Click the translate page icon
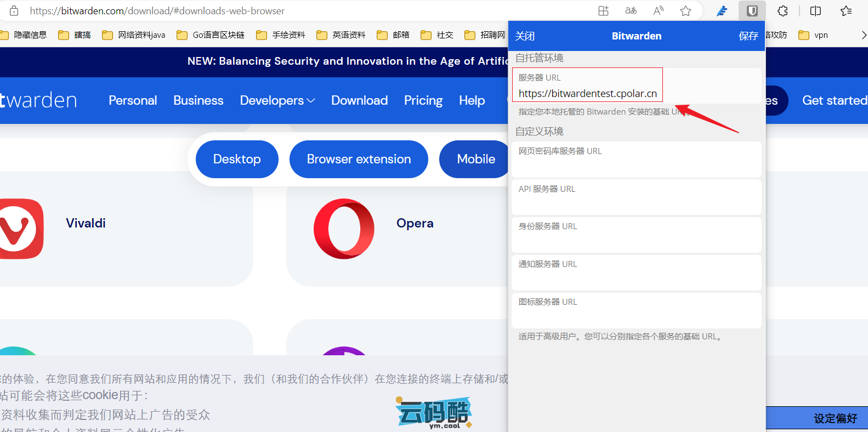 coord(631,11)
